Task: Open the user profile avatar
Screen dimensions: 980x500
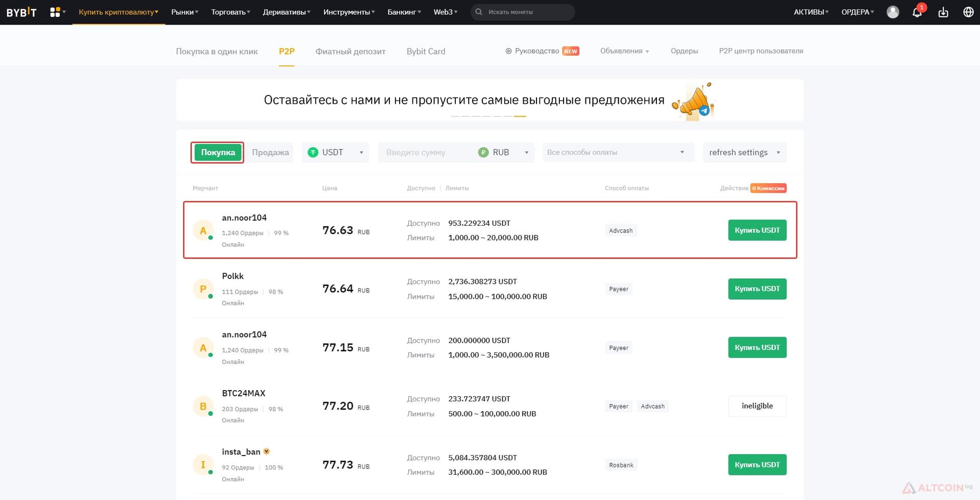Action: [893, 12]
